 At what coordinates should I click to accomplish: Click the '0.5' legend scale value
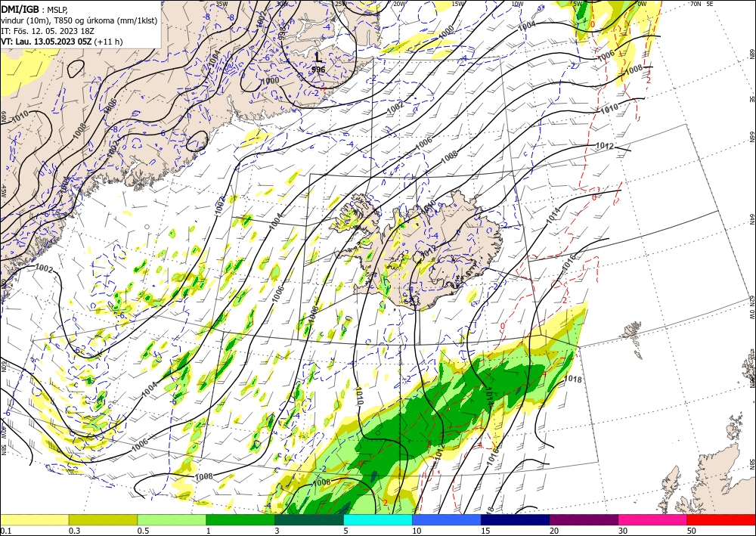pyautogui.click(x=142, y=531)
